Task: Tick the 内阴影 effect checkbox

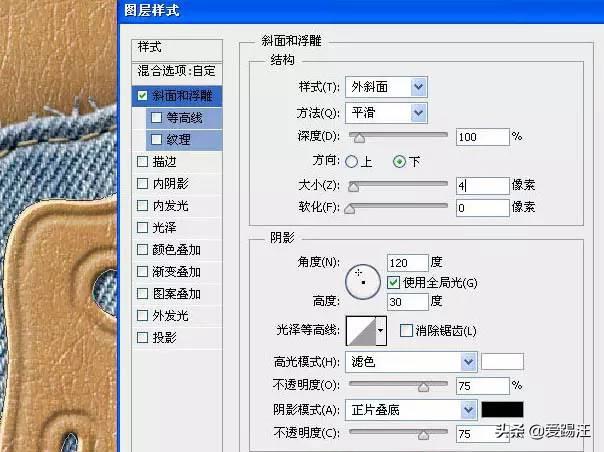Action: 143,183
